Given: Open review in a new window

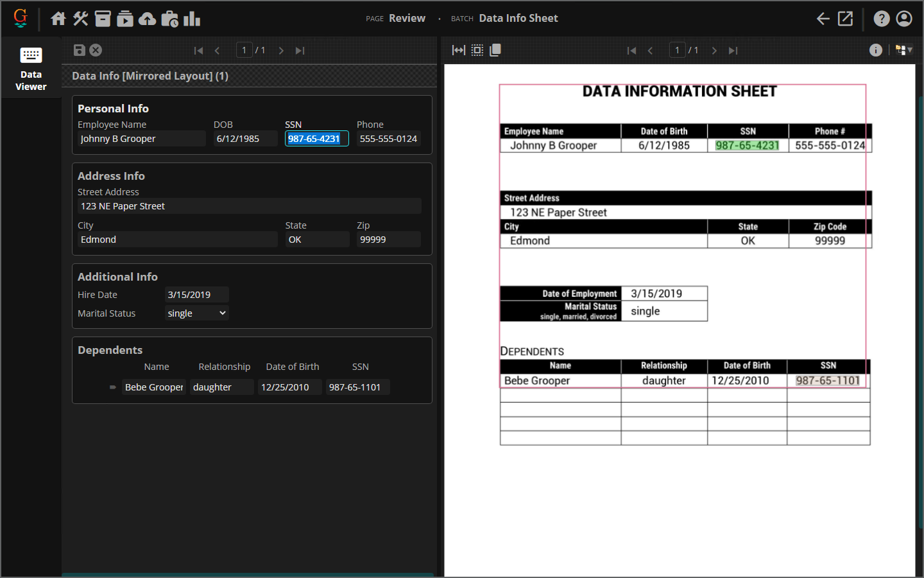Looking at the screenshot, I should tap(846, 19).
